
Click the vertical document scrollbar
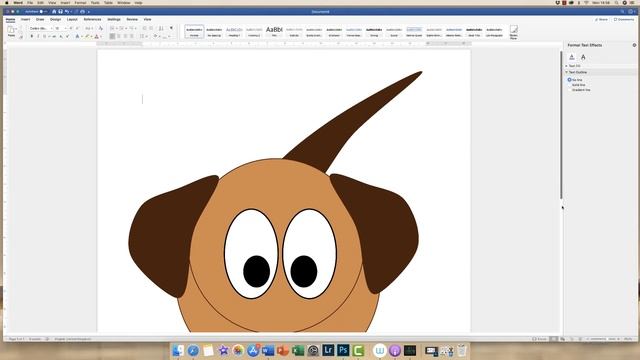coord(561,124)
